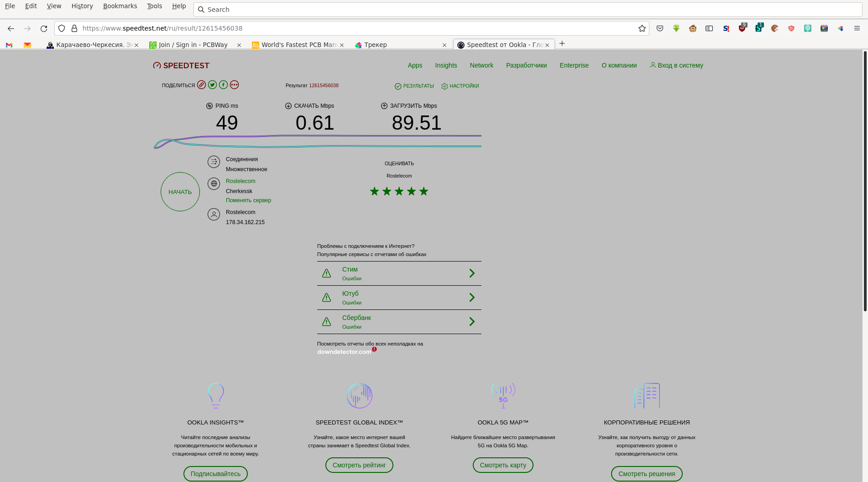The width and height of the screenshot is (868, 482).
Task: Click the green download extension icon
Action: click(676, 28)
